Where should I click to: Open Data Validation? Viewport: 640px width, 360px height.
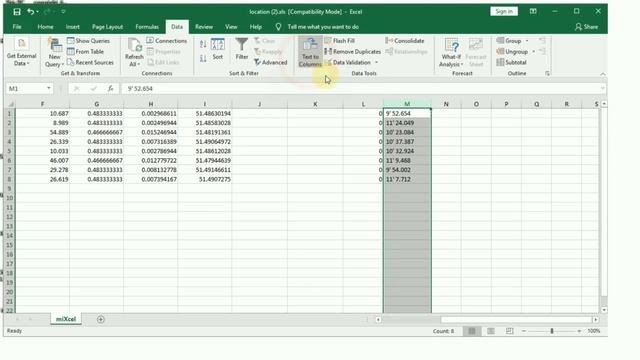[348, 62]
